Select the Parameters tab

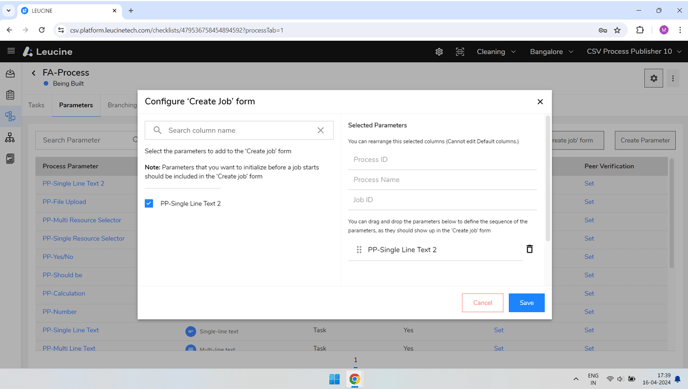click(76, 105)
